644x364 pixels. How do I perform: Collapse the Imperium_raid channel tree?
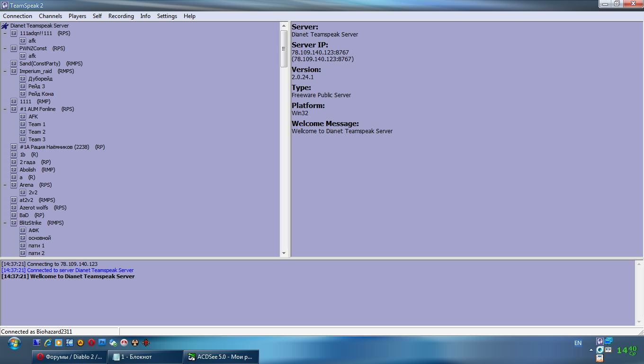coord(5,71)
